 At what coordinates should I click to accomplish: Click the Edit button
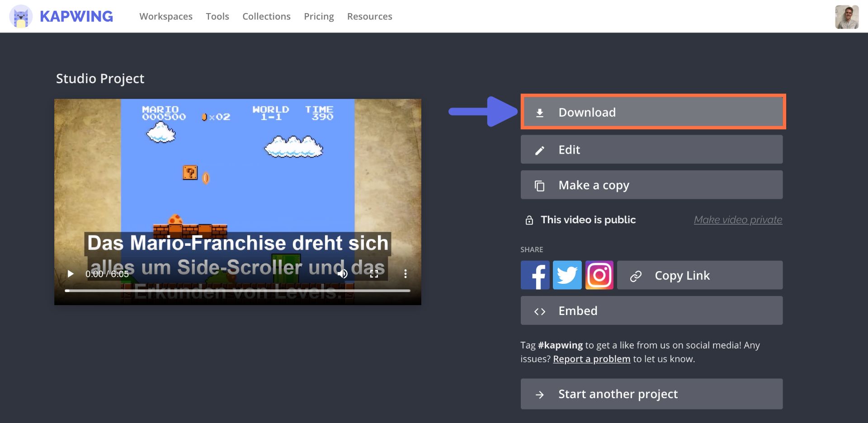point(651,150)
